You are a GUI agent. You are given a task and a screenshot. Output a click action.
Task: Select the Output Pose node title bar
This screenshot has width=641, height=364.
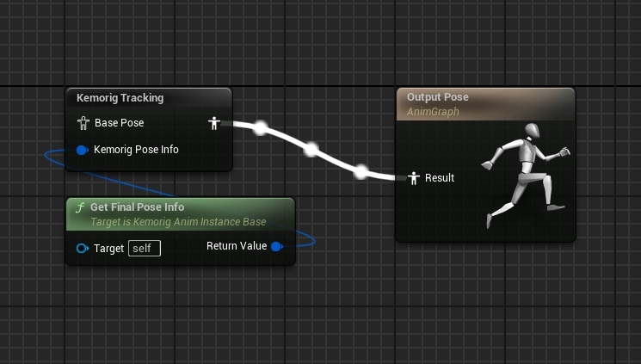pos(437,97)
